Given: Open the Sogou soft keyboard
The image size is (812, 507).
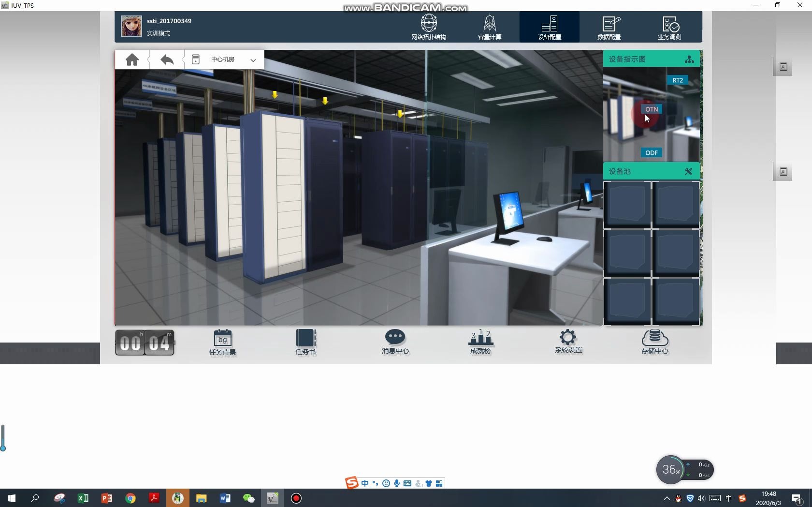Looking at the screenshot, I should point(407,483).
